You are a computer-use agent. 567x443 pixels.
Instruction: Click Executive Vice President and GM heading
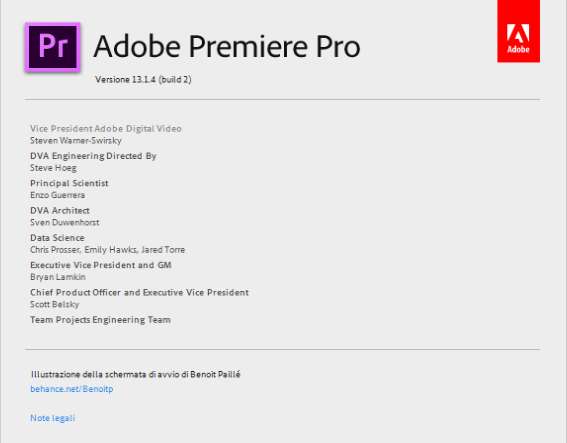coord(101,265)
